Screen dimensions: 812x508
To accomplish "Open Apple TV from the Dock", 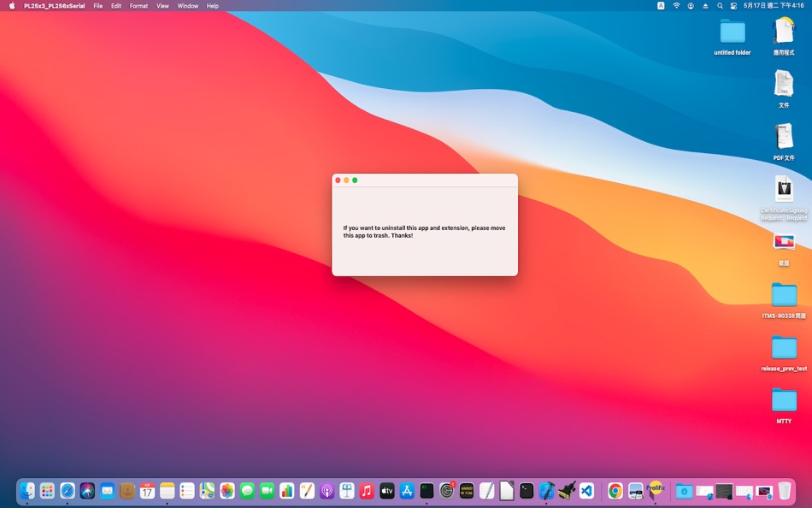I will coord(387,490).
